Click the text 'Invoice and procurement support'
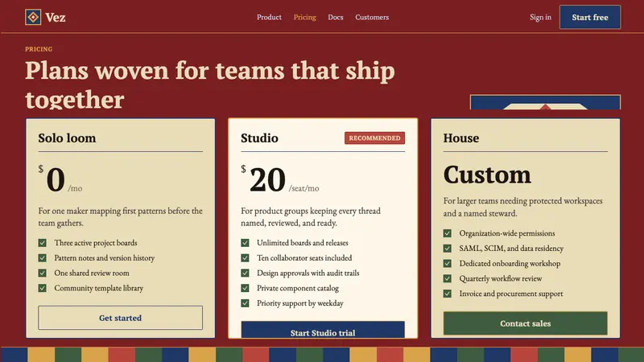 [511, 294]
